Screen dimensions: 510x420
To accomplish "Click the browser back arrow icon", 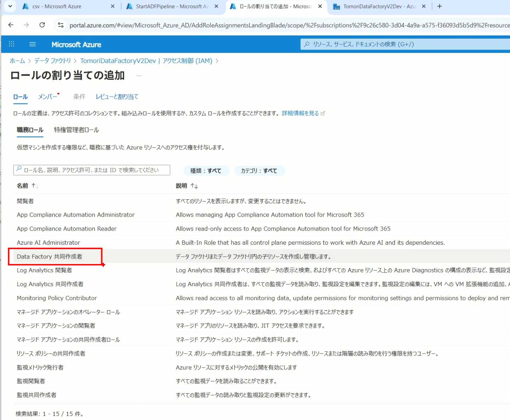I will point(11,25).
